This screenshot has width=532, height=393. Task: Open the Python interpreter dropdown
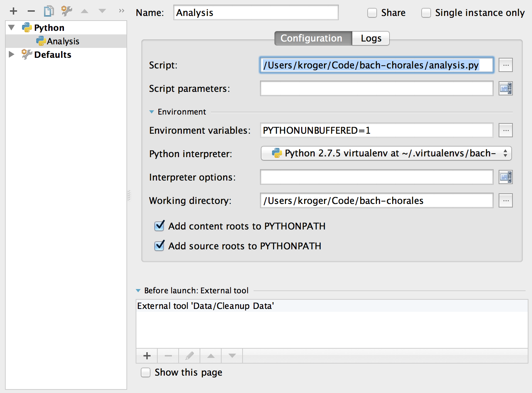[x=386, y=154]
